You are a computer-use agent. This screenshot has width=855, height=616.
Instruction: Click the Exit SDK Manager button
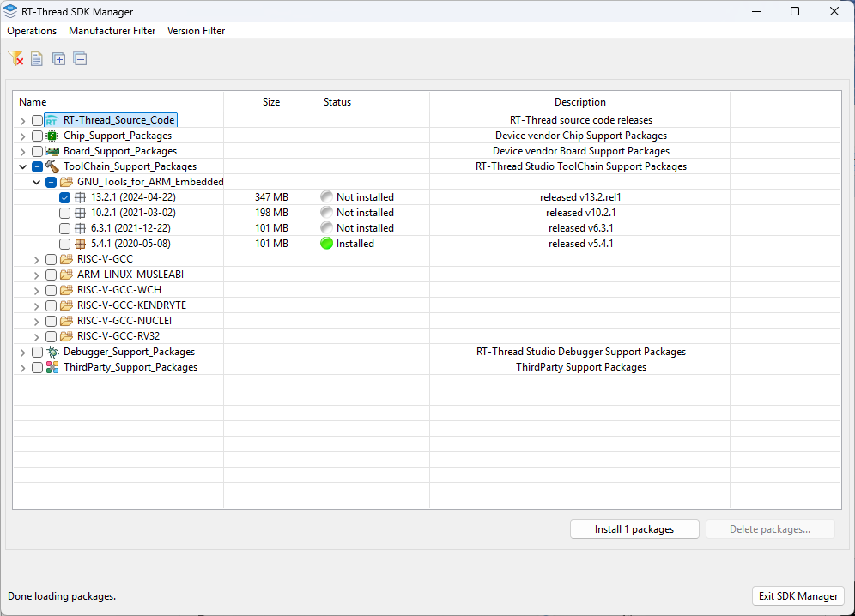(x=797, y=595)
